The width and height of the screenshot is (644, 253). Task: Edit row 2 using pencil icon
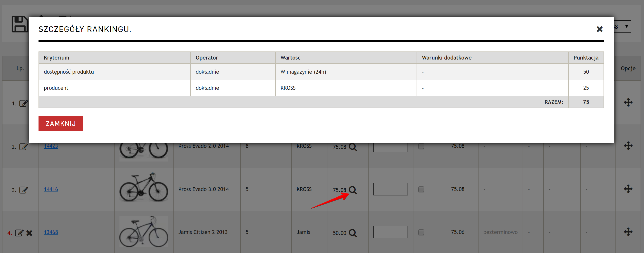pyautogui.click(x=24, y=147)
